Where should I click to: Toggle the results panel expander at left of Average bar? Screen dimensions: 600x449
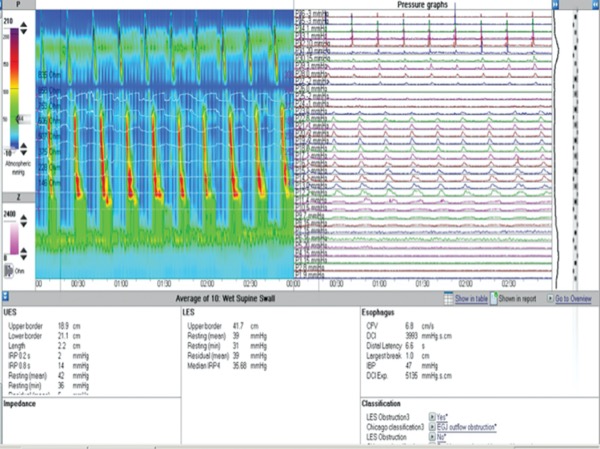pyautogui.click(x=5, y=296)
